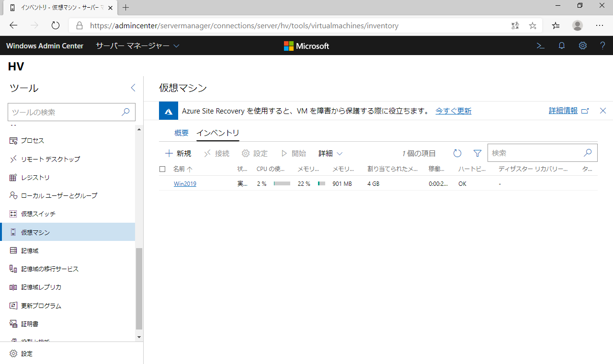The height and width of the screenshot is (364, 613).
Task: Click search magnifier in tools search box
Action: pos(125,112)
